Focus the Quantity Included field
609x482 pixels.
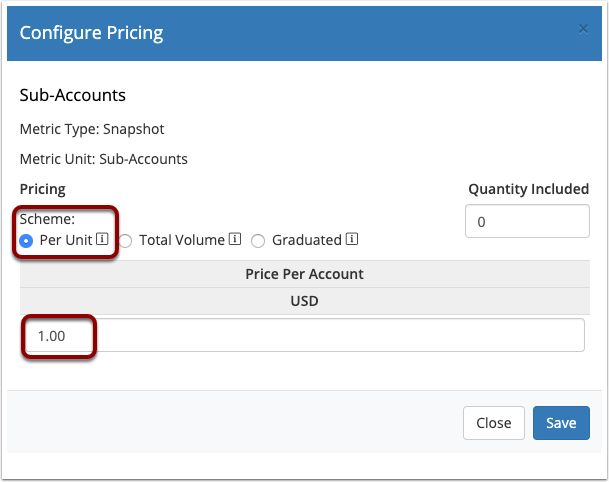tap(527, 221)
